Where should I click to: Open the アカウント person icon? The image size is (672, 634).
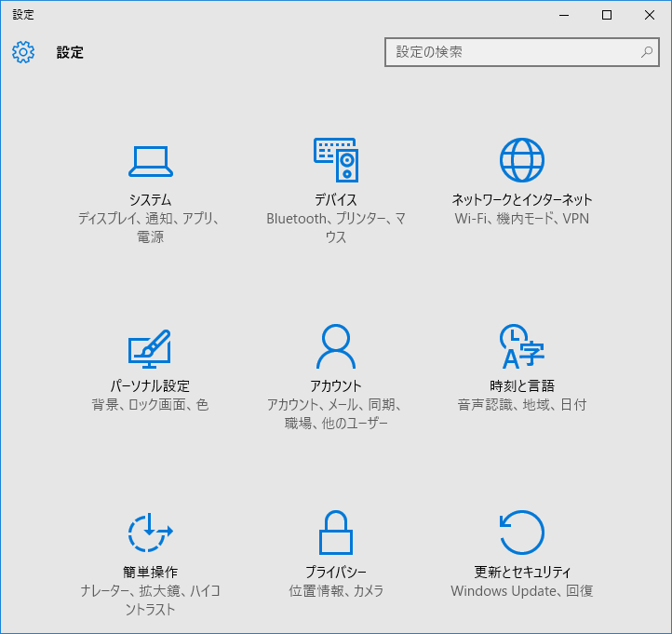[336, 346]
